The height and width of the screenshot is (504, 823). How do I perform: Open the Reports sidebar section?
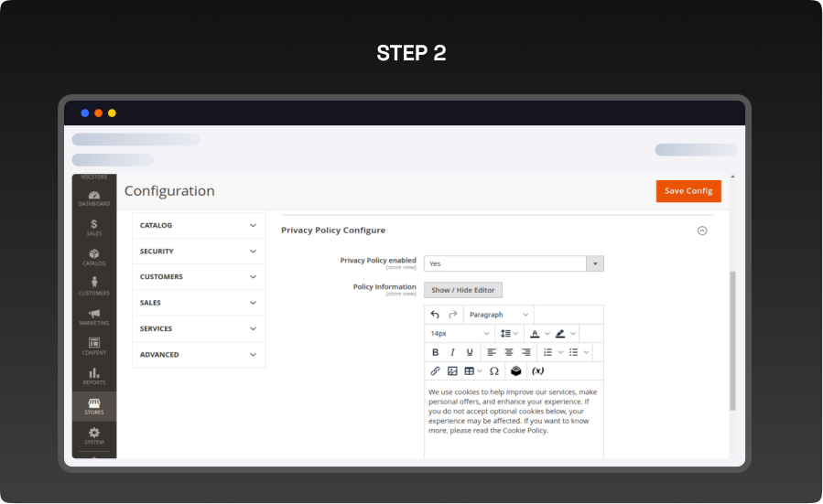[x=94, y=376]
